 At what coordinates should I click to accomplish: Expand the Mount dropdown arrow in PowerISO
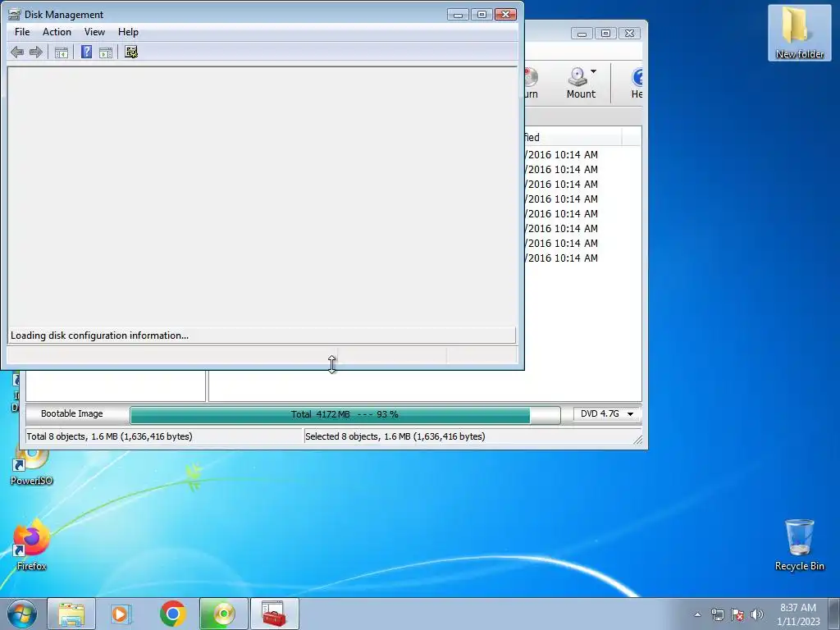(x=594, y=71)
